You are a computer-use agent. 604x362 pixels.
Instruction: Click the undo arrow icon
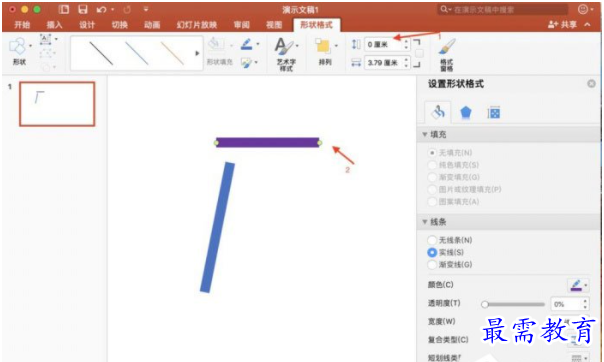click(x=101, y=9)
